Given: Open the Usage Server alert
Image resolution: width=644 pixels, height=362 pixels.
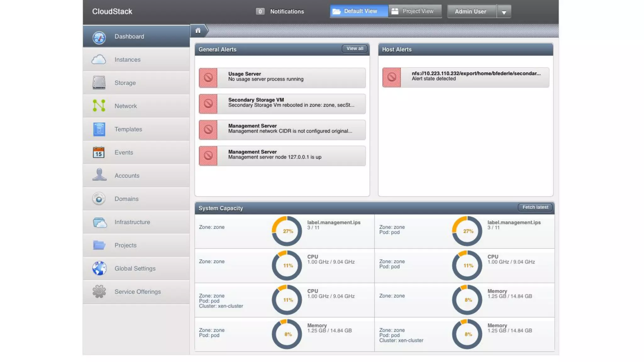Looking at the screenshot, I should pos(282,78).
